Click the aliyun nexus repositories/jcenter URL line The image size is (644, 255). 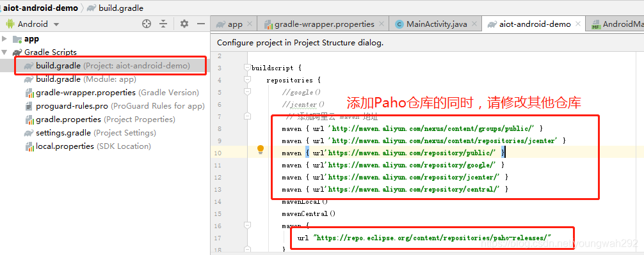424,141
